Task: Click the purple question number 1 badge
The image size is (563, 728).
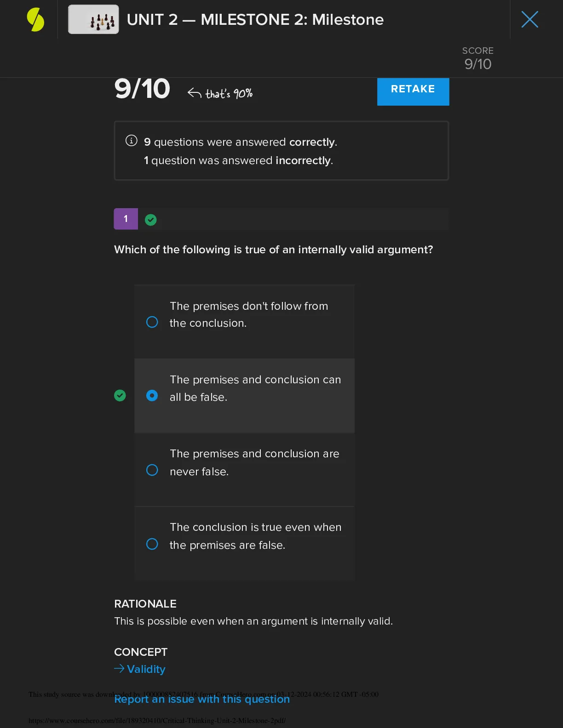Action: tap(126, 219)
